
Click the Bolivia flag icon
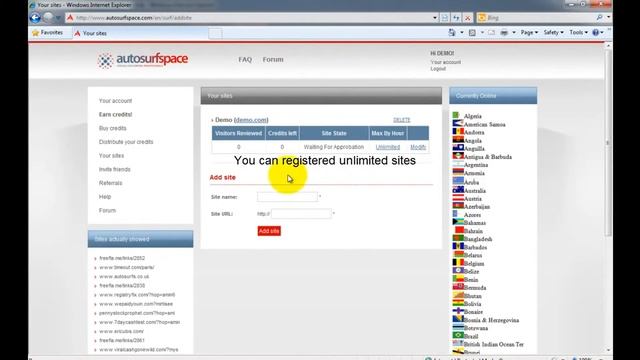[x=458, y=303]
